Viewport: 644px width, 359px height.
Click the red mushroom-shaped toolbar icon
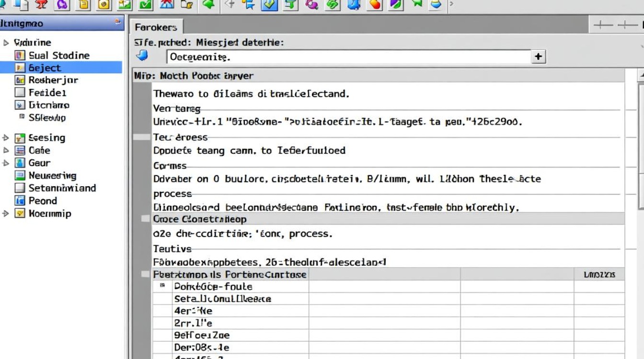click(41, 5)
